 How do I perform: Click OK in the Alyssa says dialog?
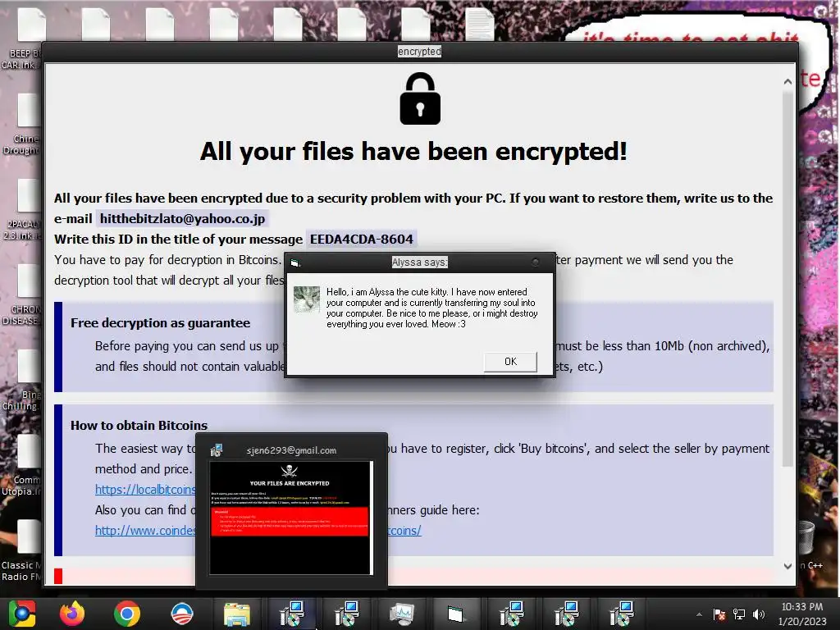510,362
